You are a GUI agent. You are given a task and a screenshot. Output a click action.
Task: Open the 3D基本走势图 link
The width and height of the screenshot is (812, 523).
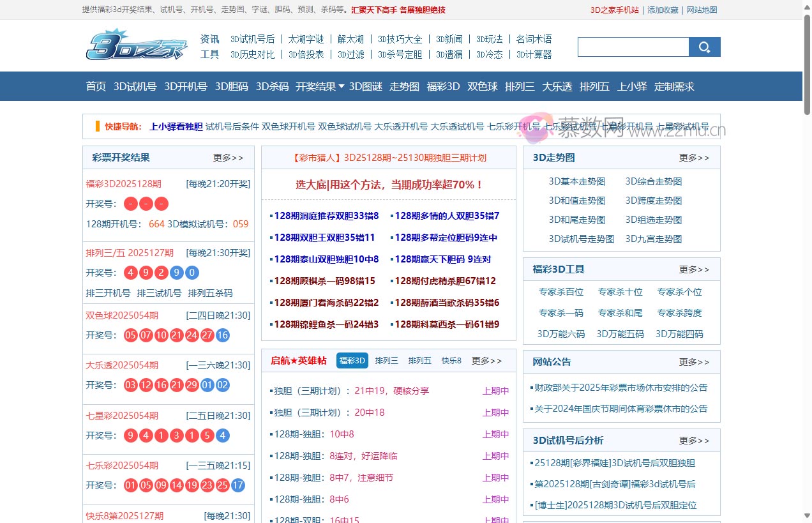click(x=577, y=181)
